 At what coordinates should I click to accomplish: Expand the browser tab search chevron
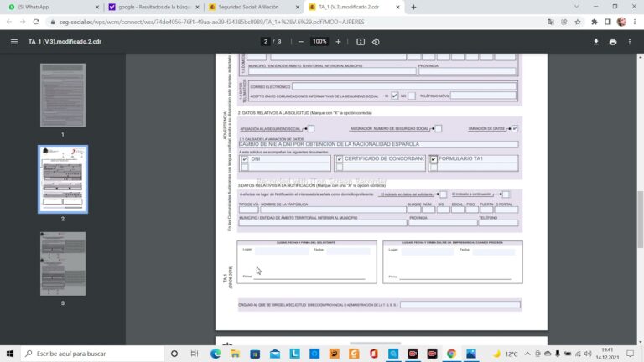(x=577, y=7)
